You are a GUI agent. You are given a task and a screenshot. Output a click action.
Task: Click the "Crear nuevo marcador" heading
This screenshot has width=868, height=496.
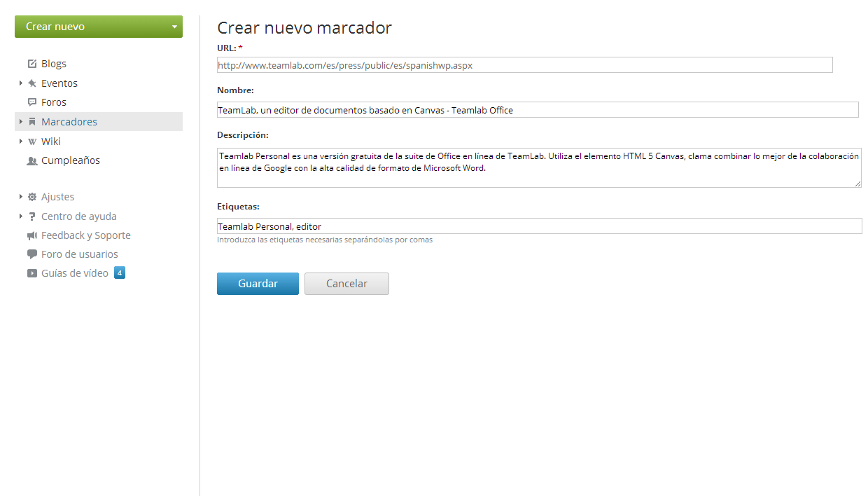coord(304,28)
